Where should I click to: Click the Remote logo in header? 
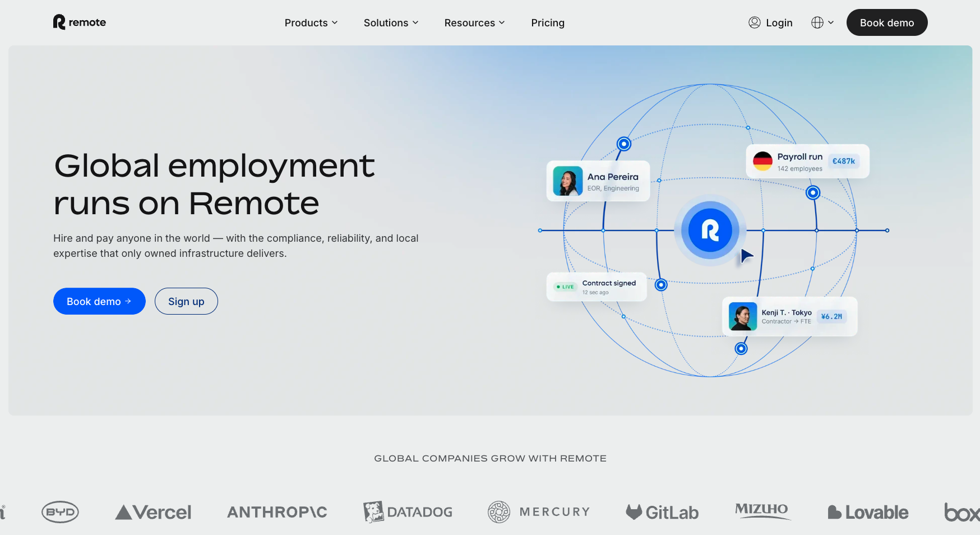pos(79,22)
